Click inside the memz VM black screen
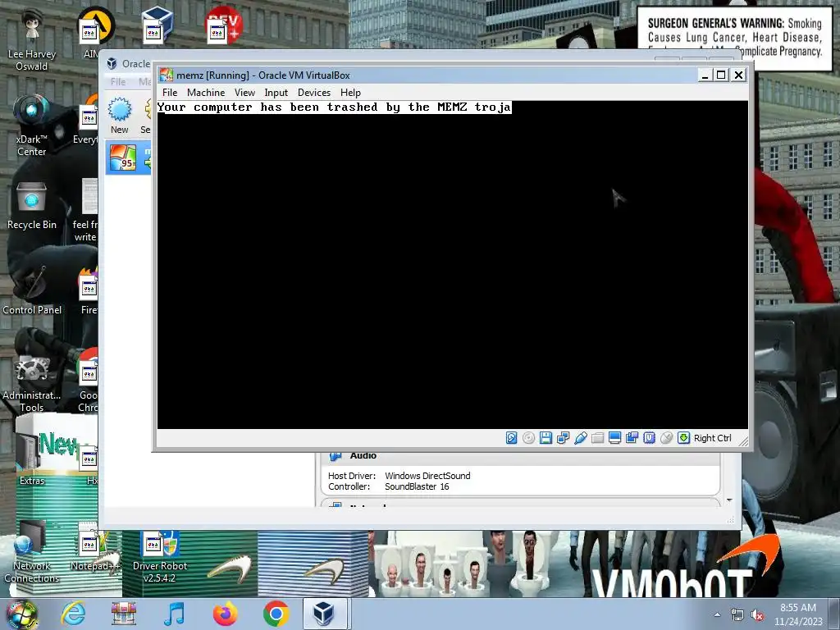This screenshot has width=840, height=630. pos(452,265)
